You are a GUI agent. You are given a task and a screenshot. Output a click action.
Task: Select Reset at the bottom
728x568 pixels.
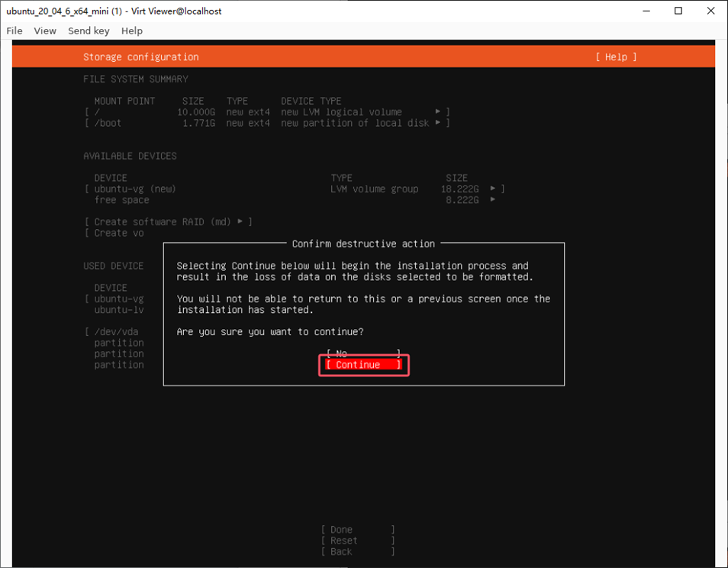coord(357,541)
